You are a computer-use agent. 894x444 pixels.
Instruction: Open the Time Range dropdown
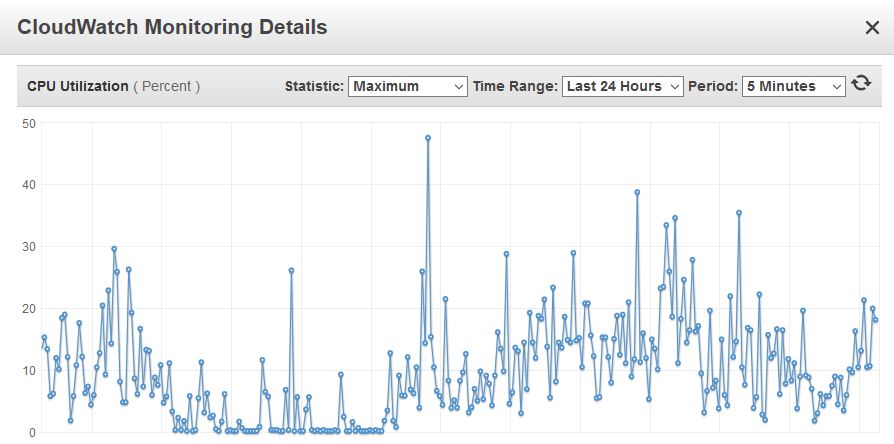pos(623,87)
